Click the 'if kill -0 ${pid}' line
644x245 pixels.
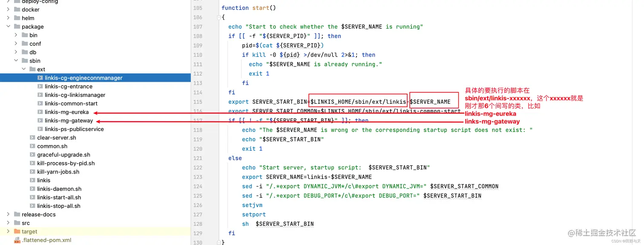coord(309,55)
